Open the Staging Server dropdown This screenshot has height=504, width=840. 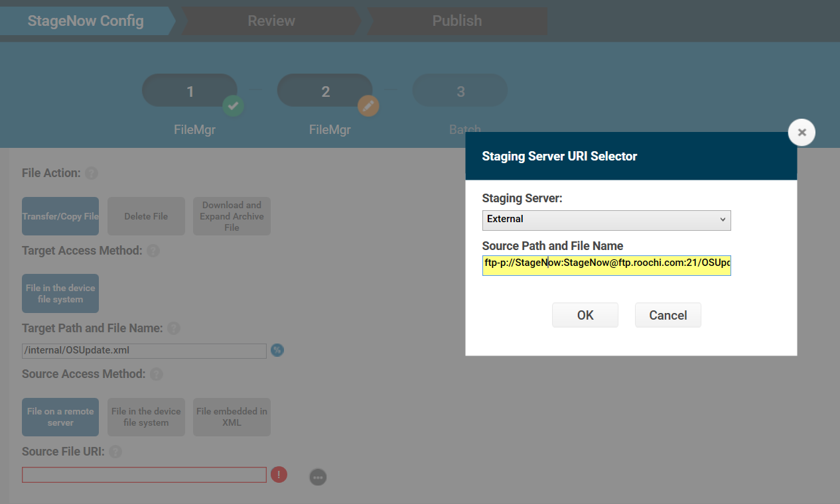(x=606, y=220)
